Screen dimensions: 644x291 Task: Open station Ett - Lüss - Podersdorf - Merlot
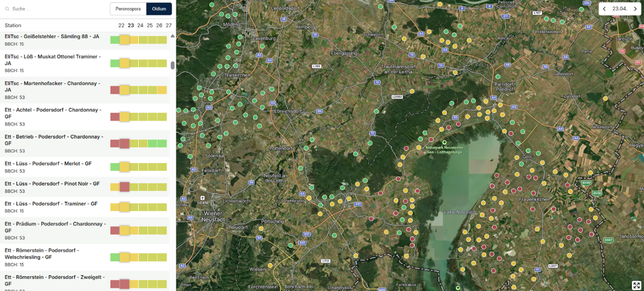pos(48,164)
